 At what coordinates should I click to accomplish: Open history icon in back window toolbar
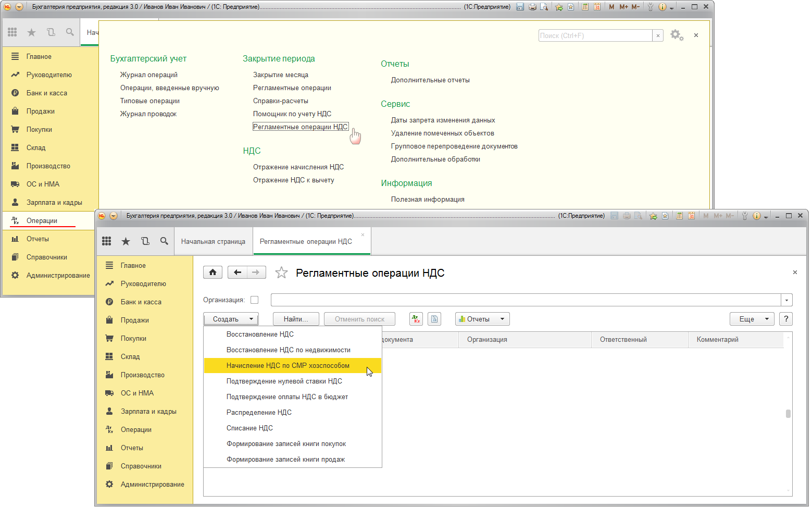pos(51,32)
